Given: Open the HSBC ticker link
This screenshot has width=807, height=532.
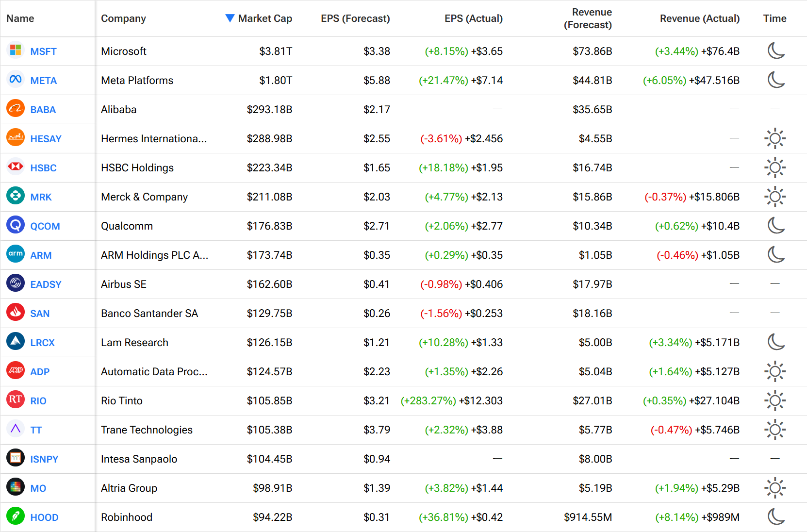Looking at the screenshot, I should tap(43, 168).
